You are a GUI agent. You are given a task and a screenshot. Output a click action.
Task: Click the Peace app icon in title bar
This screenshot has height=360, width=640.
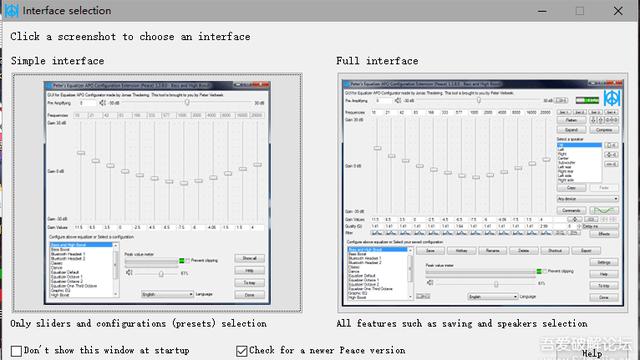click(11, 11)
